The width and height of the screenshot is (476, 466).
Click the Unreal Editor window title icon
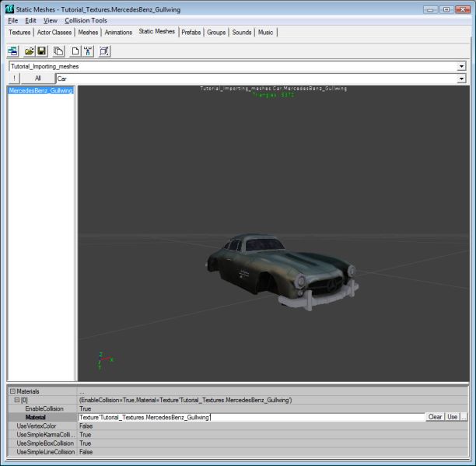tap(9, 9)
